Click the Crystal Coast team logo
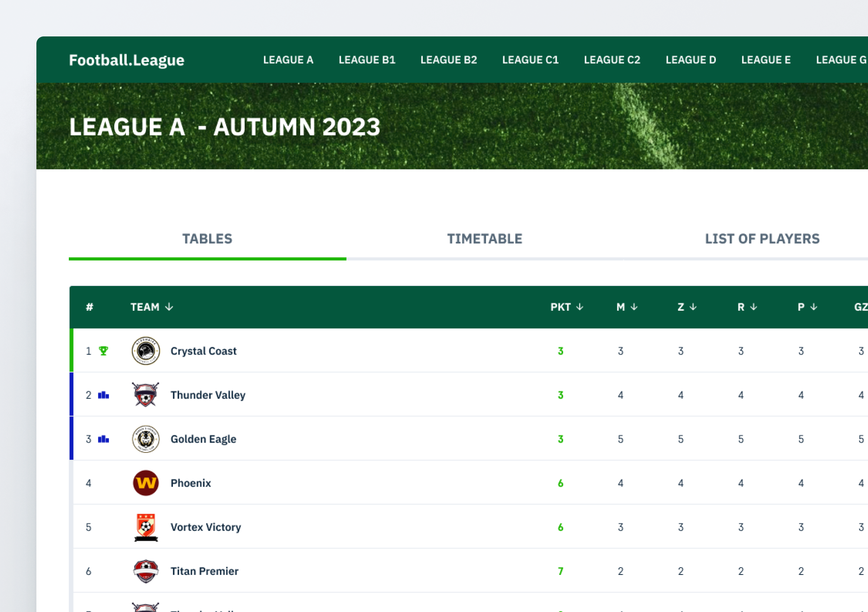Screen dimensions: 868x612 tap(146, 351)
